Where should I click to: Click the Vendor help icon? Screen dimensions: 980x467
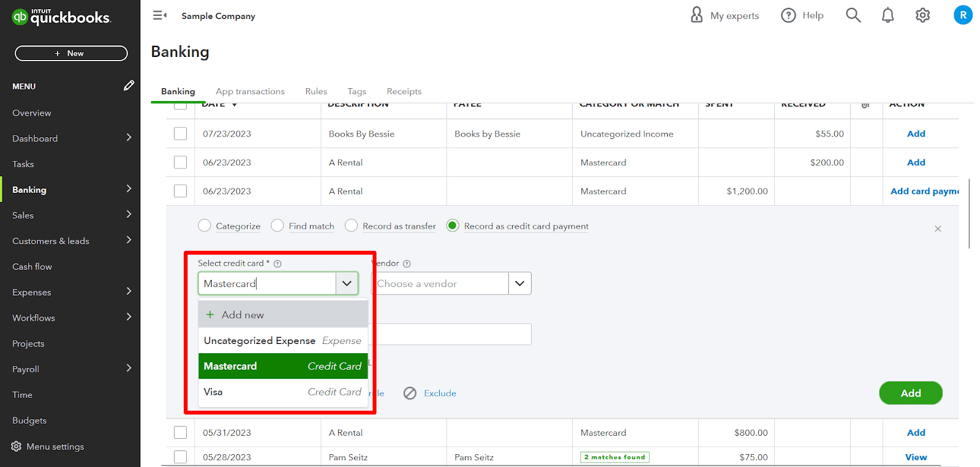point(407,264)
